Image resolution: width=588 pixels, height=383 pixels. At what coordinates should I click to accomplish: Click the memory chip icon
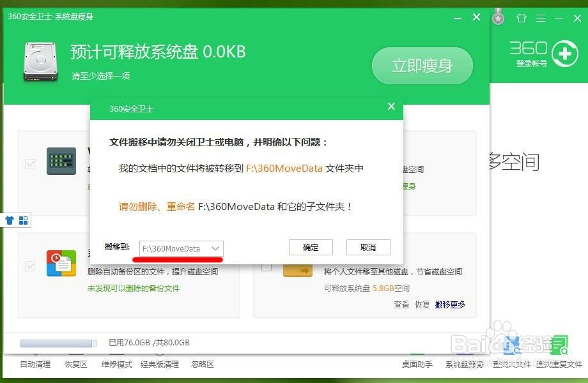pos(61,161)
